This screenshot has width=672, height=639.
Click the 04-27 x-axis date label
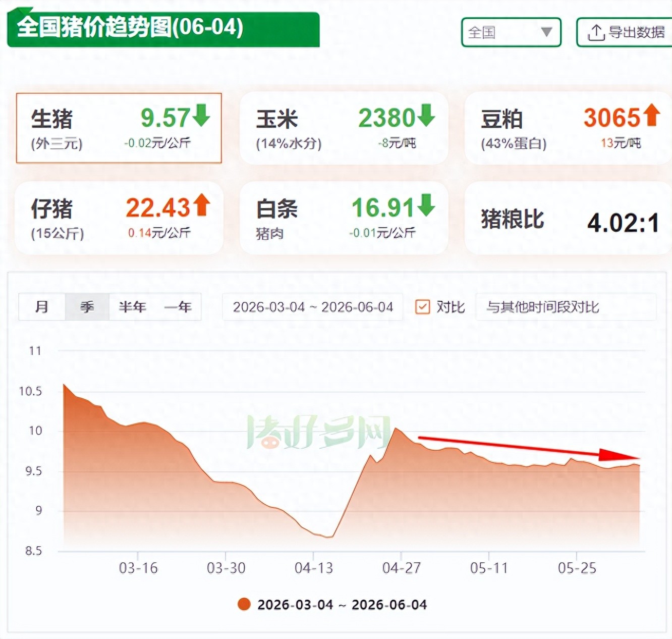pyautogui.click(x=402, y=568)
